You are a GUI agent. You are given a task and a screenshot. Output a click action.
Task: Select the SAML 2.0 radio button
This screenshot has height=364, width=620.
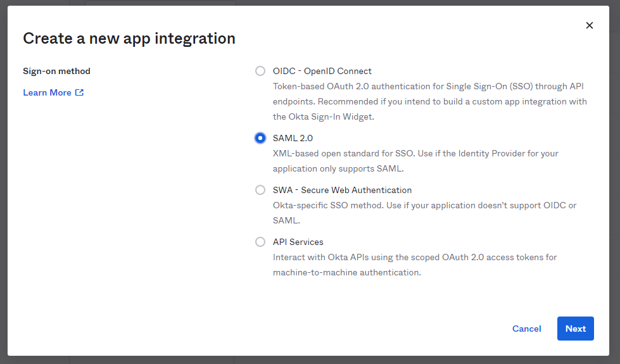pos(260,138)
